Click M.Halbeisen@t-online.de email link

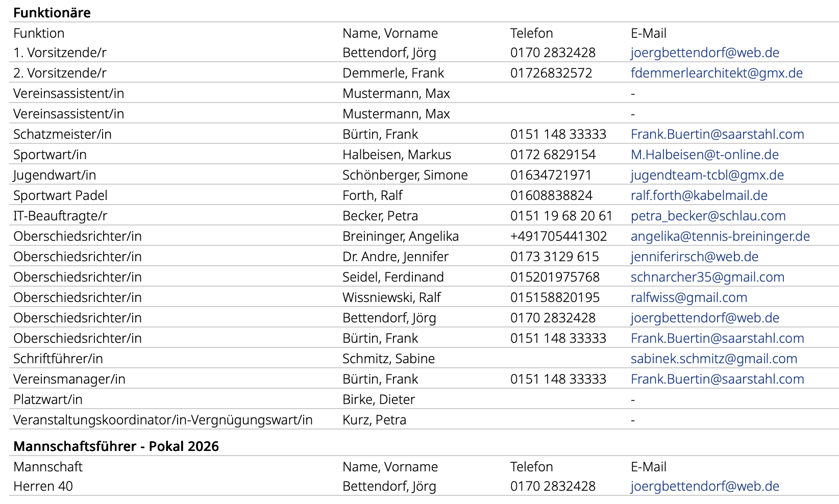[705, 155]
